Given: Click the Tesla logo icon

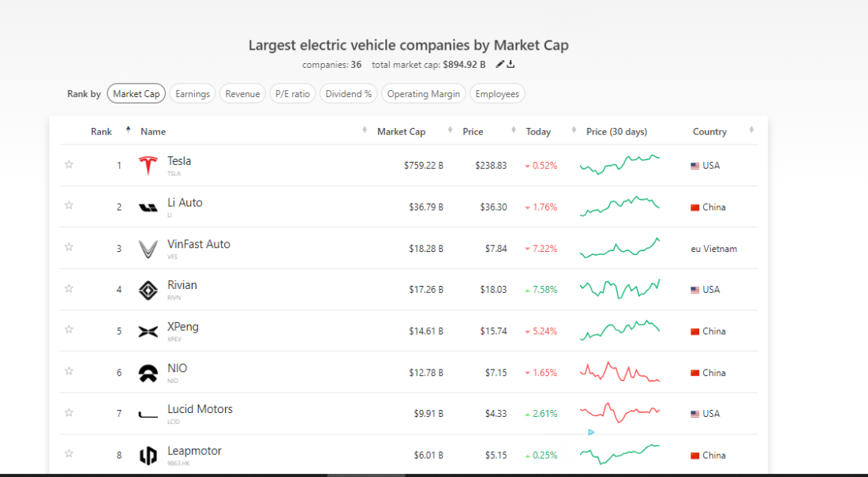Looking at the screenshot, I should [x=148, y=166].
